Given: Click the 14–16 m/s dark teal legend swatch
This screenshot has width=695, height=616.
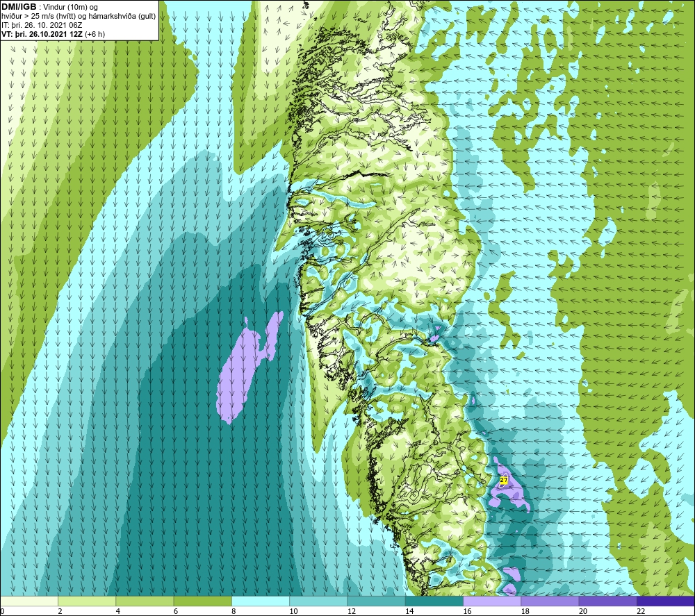Looking at the screenshot, I should point(434,601).
